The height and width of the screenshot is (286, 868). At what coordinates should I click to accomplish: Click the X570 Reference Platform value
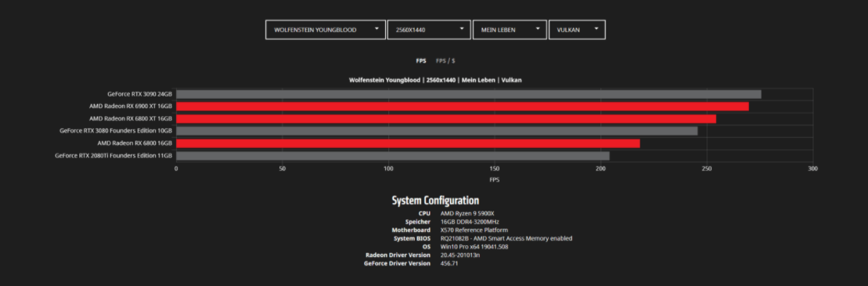tap(474, 230)
